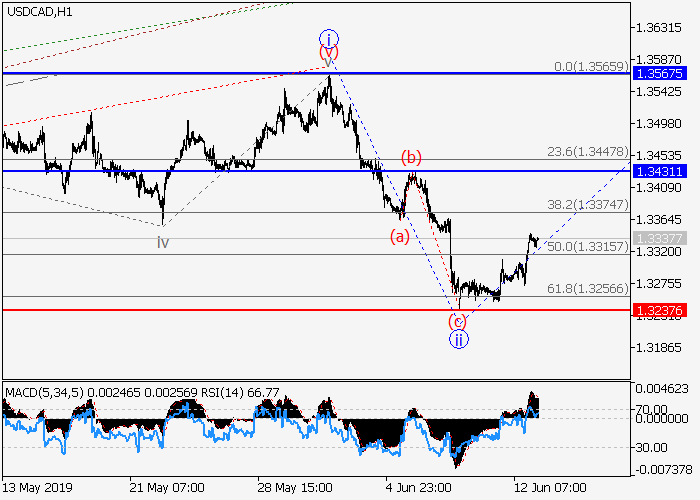Click the red circled (c) wave label

pos(456,321)
